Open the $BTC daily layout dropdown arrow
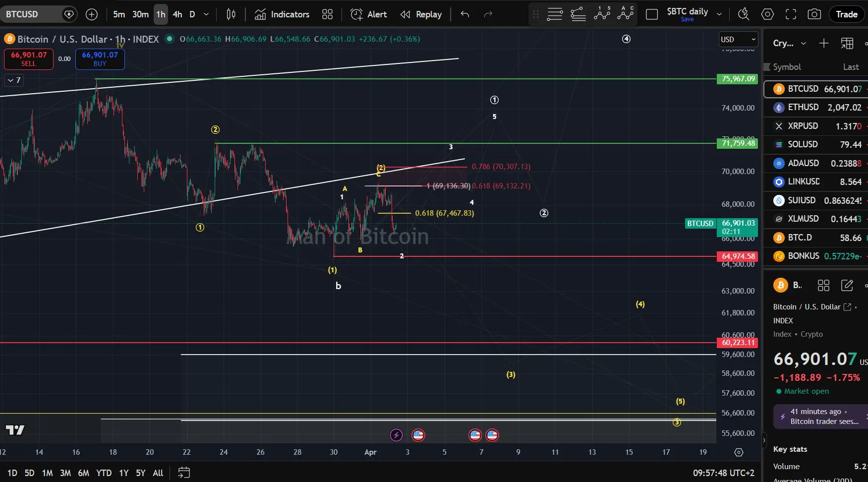The width and height of the screenshot is (868, 482). pos(719,14)
